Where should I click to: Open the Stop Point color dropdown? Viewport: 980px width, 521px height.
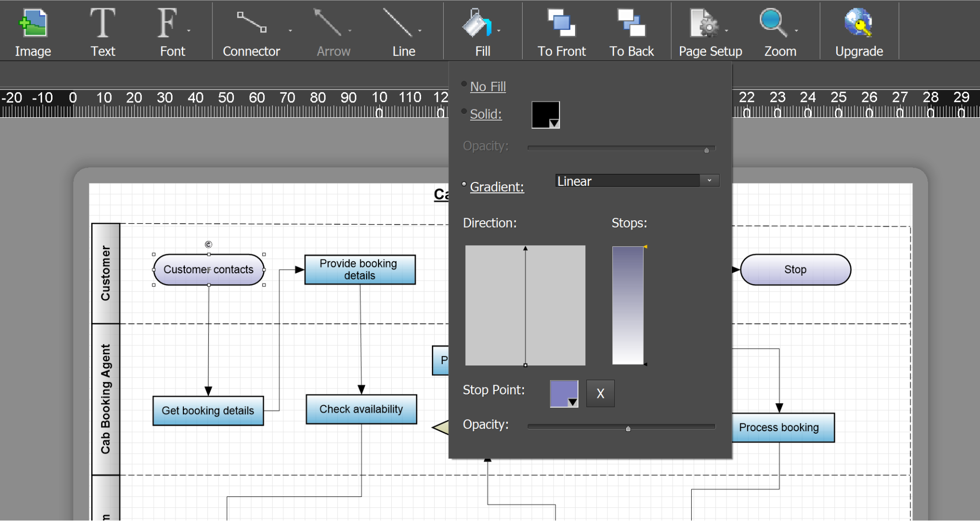coord(573,403)
